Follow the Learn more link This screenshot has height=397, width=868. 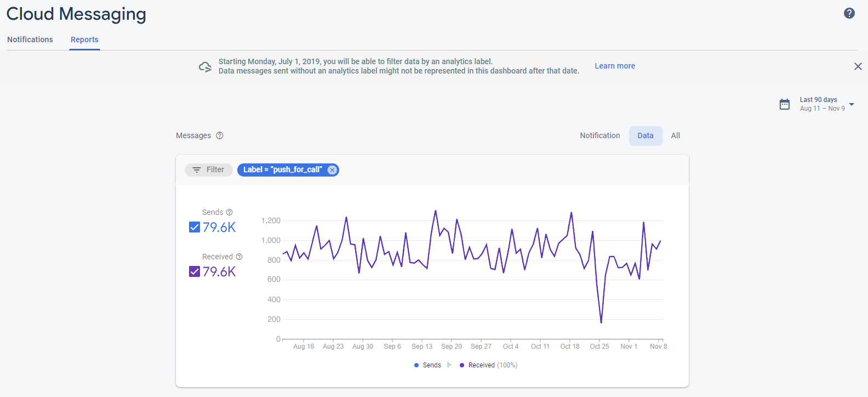click(615, 66)
